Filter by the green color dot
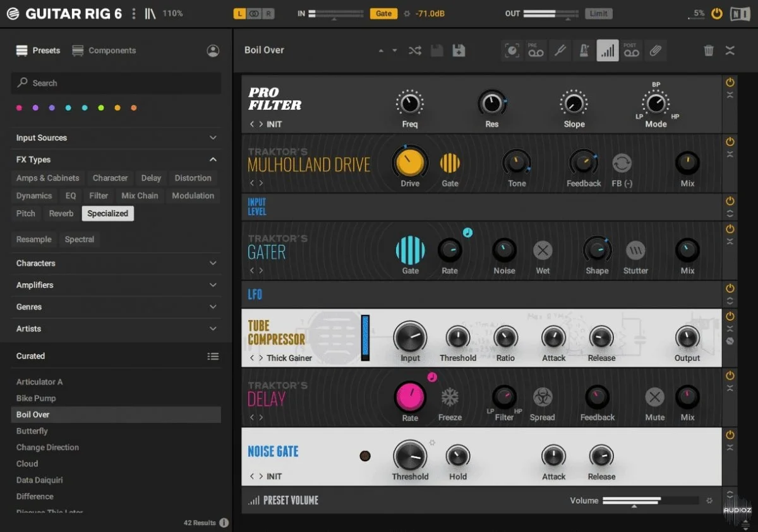Screen dimensions: 758x532 (101, 108)
